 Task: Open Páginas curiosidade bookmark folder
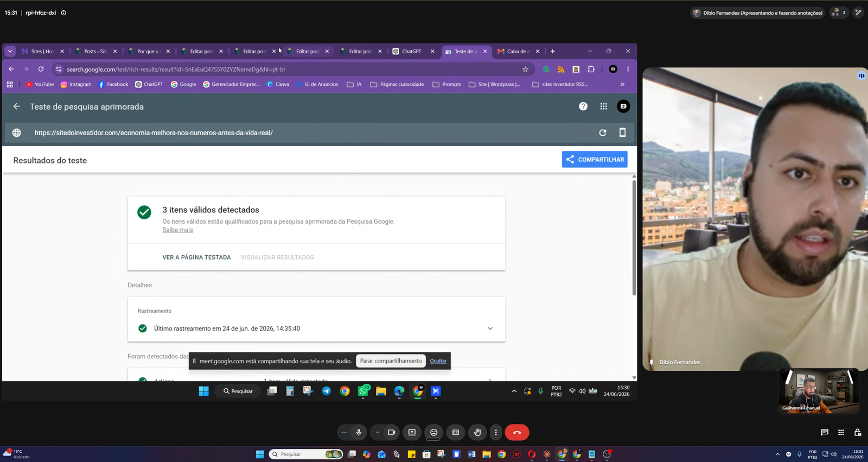[x=397, y=85]
